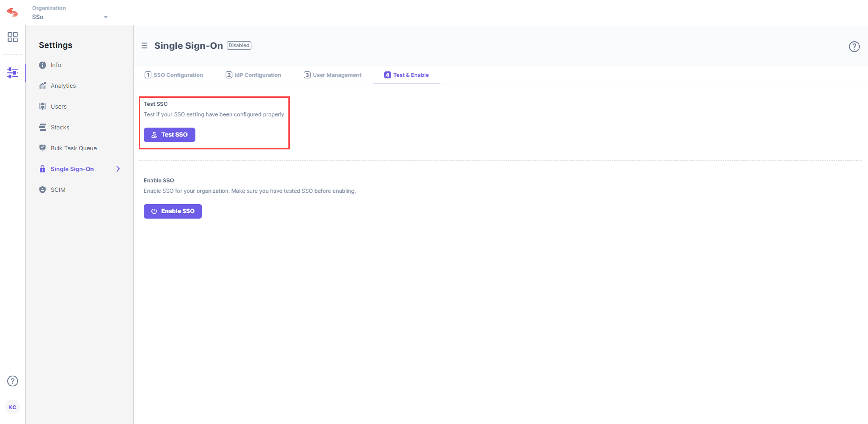
Task: Open help icon in bottom left rail
Action: [12, 381]
